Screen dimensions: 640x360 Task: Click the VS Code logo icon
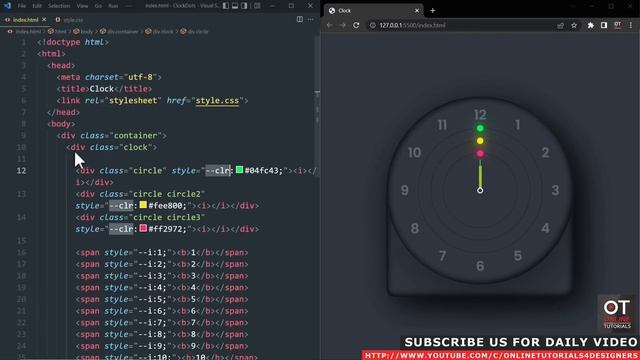coord(7,6)
